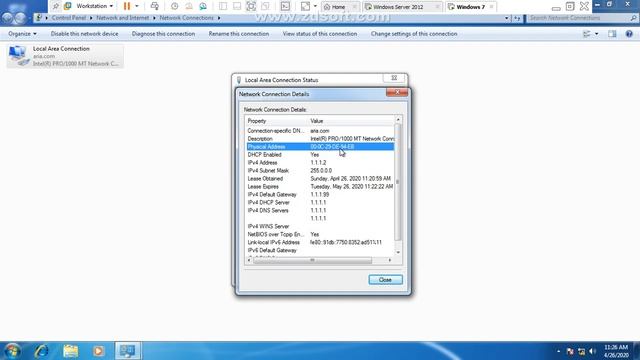Viewport: 640px width, 360px height.
Task: Select the IPv4 Address 1.1.1.2 row
Action: (x=320, y=162)
